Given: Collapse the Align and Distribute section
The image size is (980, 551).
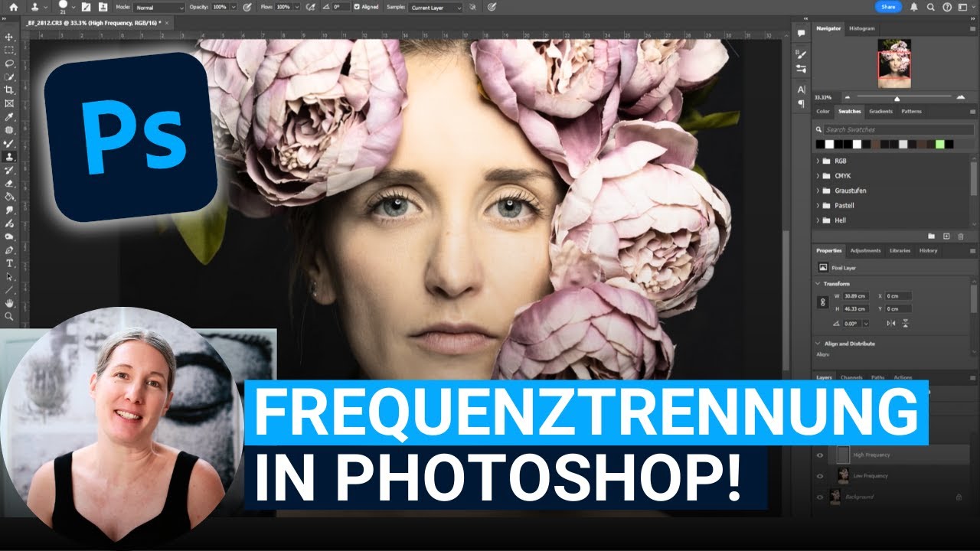Looking at the screenshot, I should pyautogui.click(x=818, y=344).
